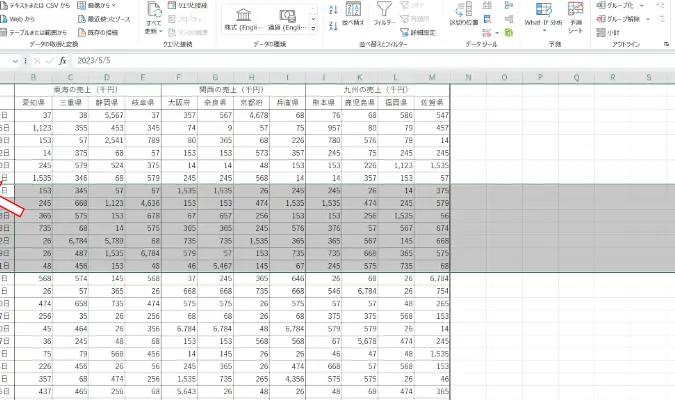Toggle the フィルター funnel button

[x=383, y=14]
